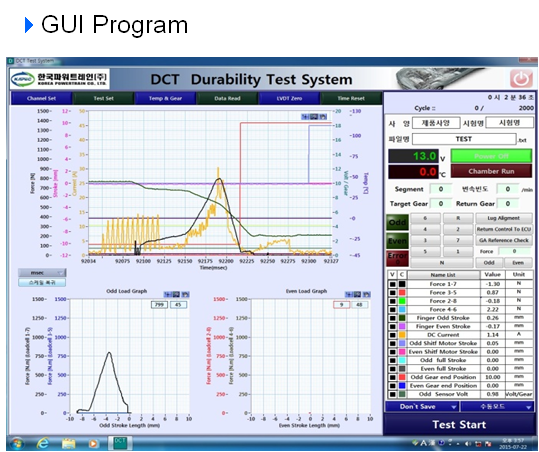This screenshot has width=539, height=452.
Task: Toggle visibility checkbox for Finger Odd Stroke
Action: [393, 318]
